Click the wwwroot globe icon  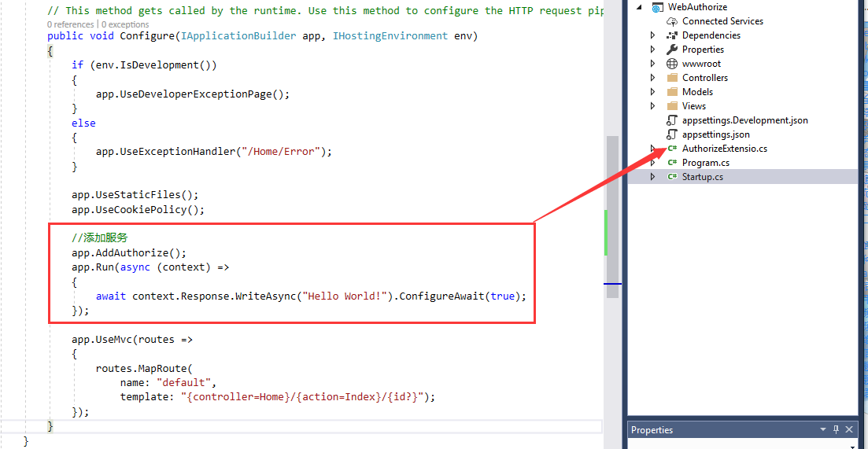[672, 64]
